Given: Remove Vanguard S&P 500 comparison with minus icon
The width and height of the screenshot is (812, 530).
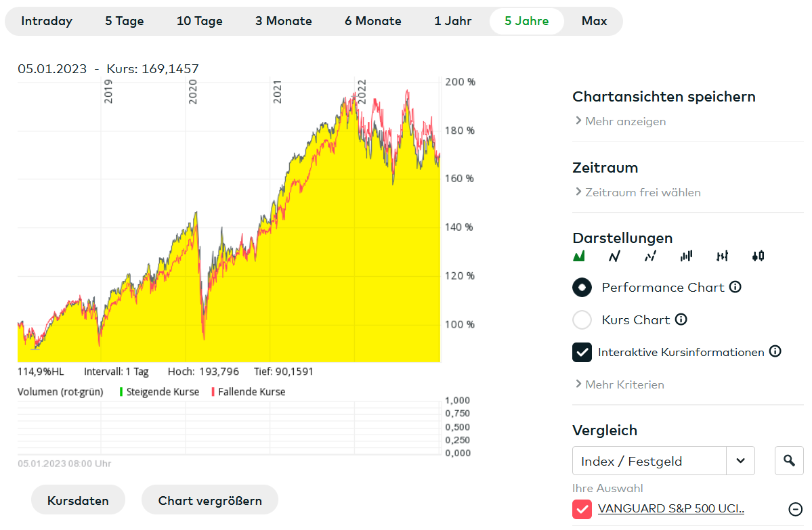Looking at the screenshot, I should [x=796, y=509].
